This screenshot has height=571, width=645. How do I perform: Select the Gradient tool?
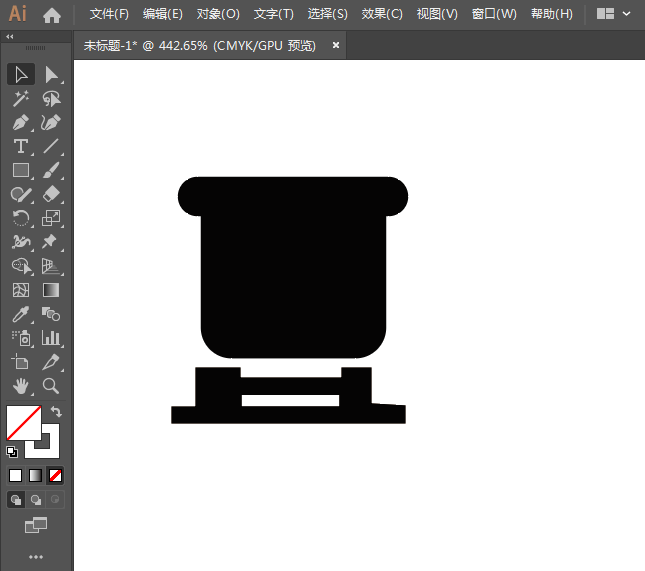[51, 290]
